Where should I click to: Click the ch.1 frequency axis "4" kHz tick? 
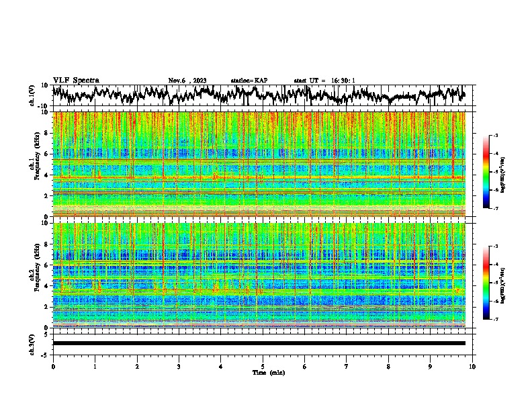coord(47,175)
